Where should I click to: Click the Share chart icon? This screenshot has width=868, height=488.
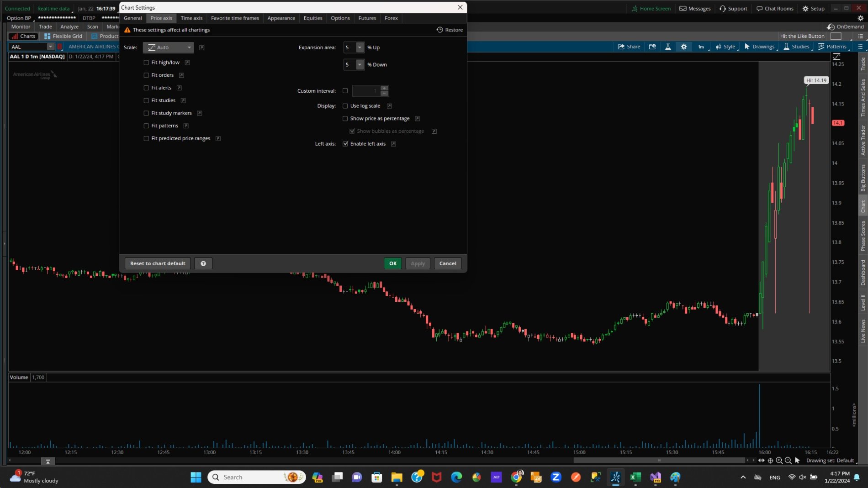[629, 47]
